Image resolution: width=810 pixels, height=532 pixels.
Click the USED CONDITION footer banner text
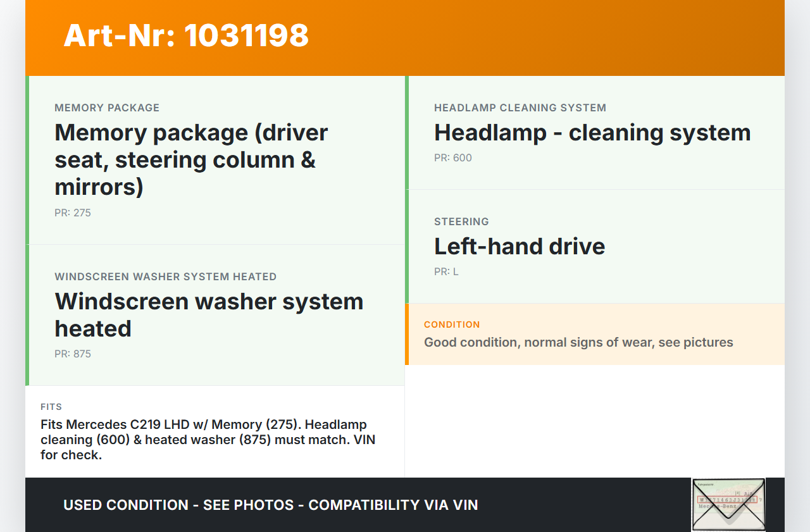coord(271,505)
